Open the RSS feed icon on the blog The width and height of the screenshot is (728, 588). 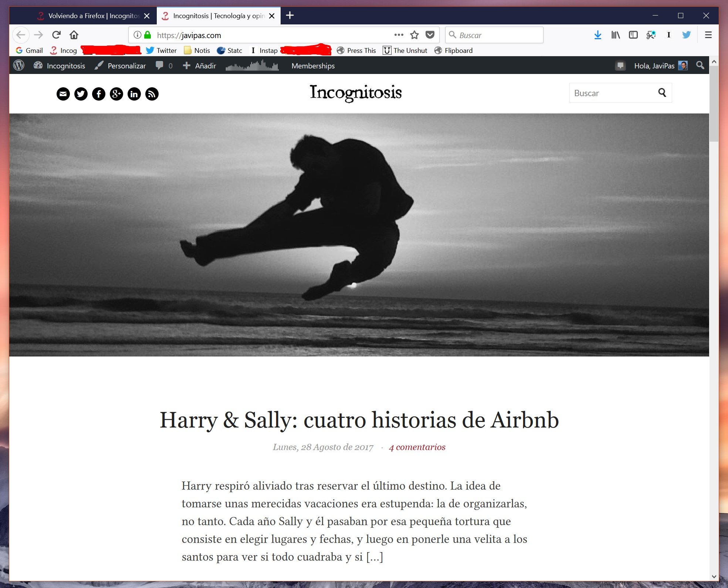(x=152, y=94)
